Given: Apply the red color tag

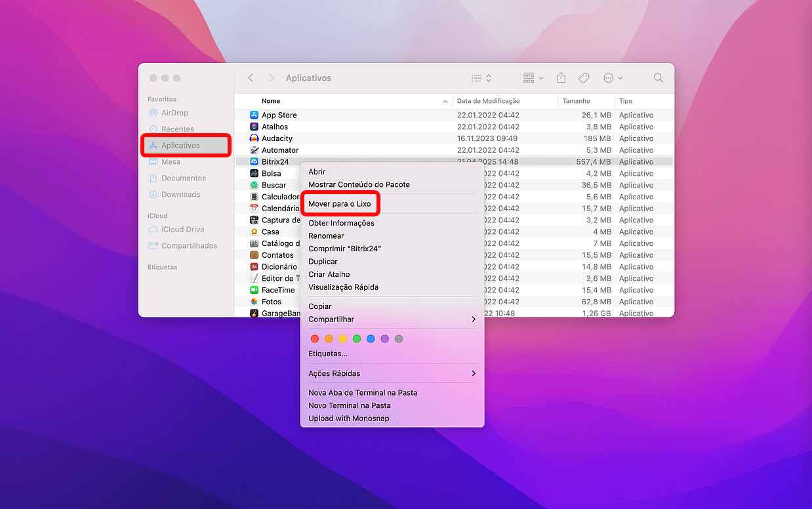Looking at the screenshot, I should pos(315,339).
